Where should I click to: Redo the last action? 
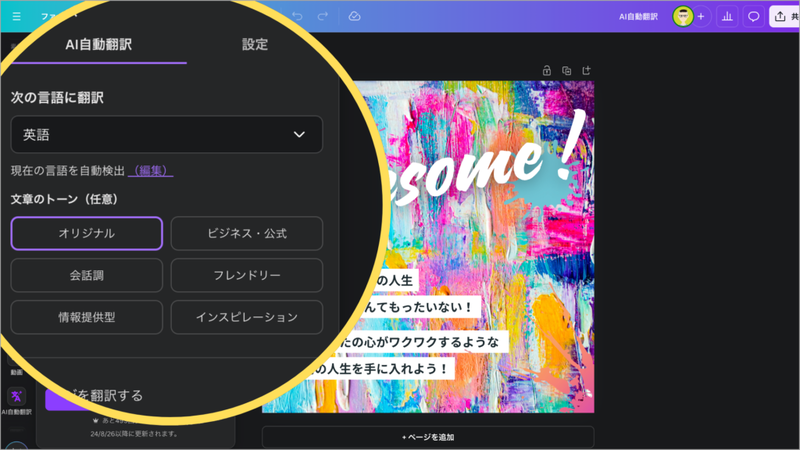click(322, 16)
